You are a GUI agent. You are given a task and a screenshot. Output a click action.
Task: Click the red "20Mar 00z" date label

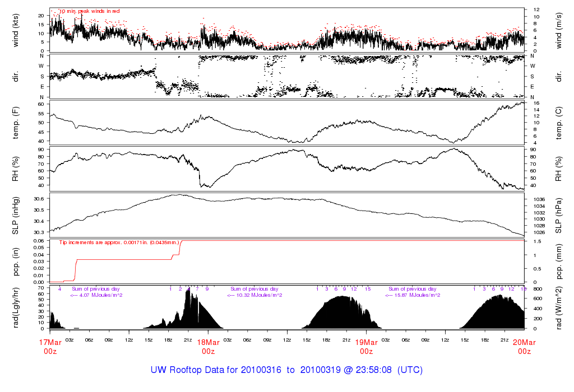point(524,347)
